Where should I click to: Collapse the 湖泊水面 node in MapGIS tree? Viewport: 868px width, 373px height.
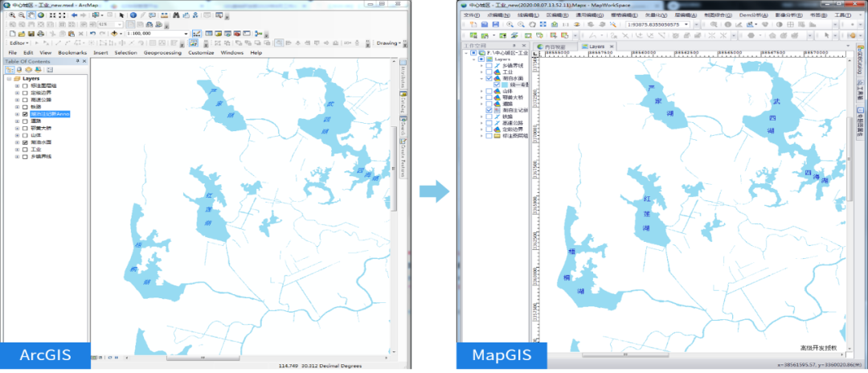[481, 78]
